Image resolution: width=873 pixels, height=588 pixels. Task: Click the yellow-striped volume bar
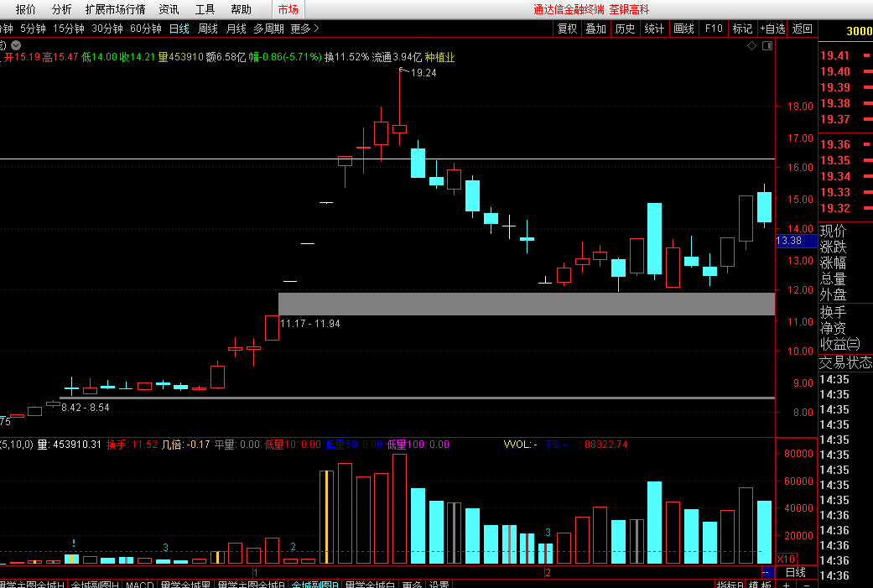click(326, 518)
